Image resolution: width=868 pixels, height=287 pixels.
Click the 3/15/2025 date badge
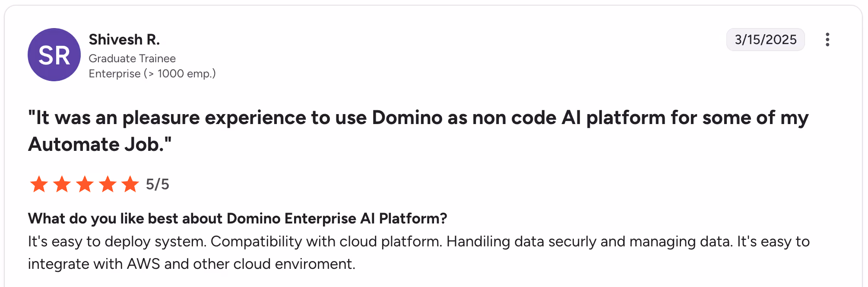(765, 39)
